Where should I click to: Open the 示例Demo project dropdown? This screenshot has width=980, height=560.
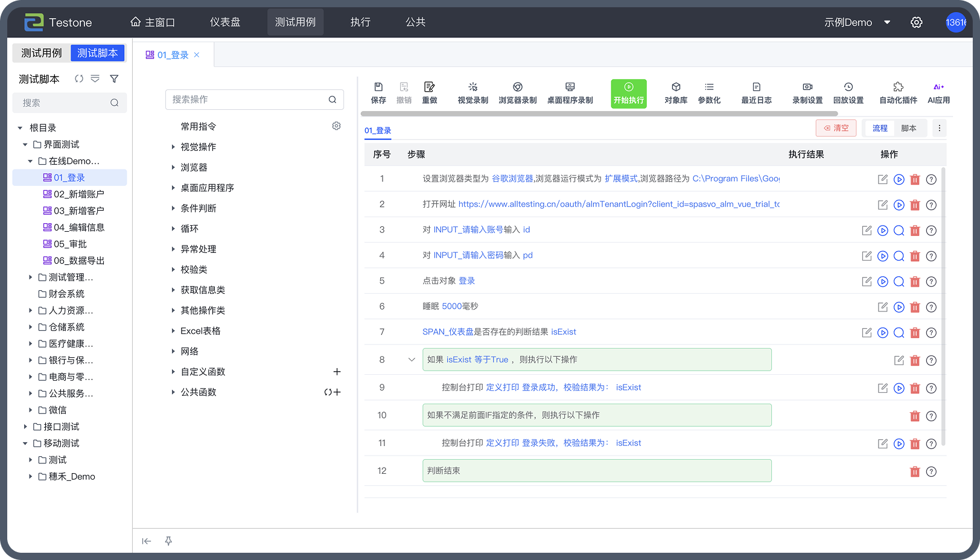coord(857,22)
